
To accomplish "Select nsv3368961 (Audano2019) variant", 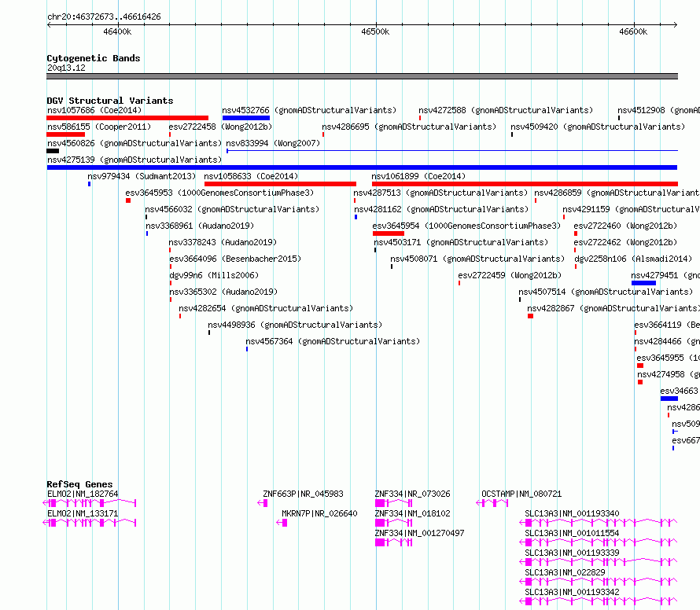I will coord(200,226).
